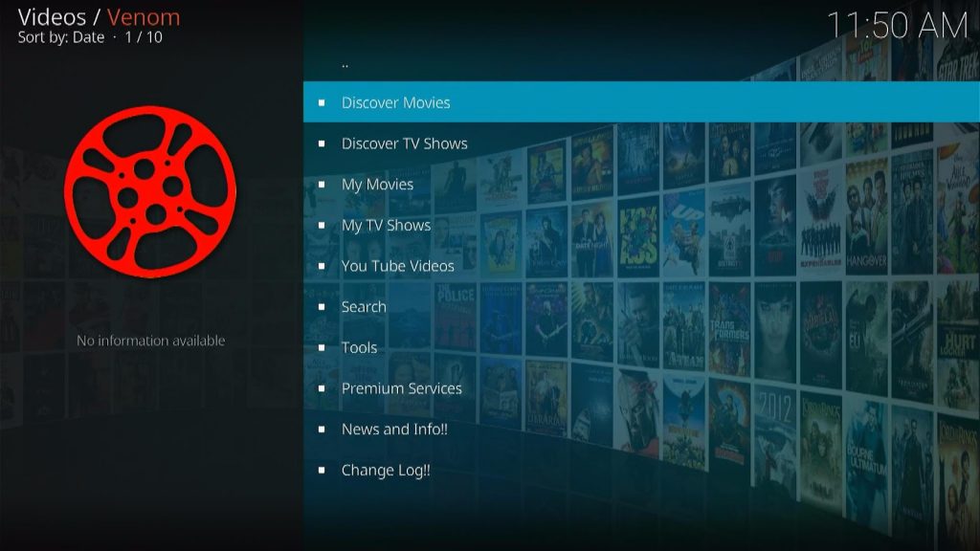Image resolution: width=980 pixels, height=551 pixels.
Task: Open News and Info!! entry
Action: 641,430
